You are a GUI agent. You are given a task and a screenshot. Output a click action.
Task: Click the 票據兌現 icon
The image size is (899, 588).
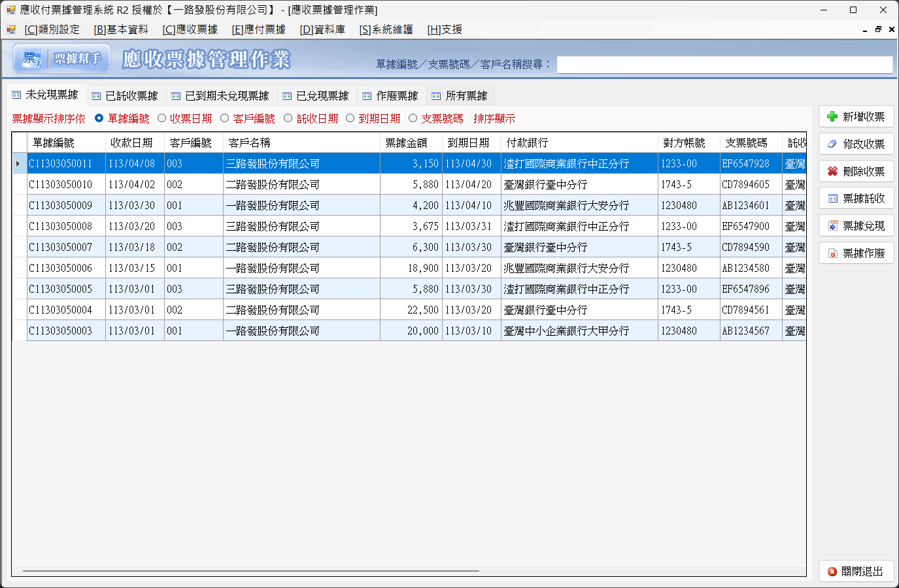tap(832, 225)
